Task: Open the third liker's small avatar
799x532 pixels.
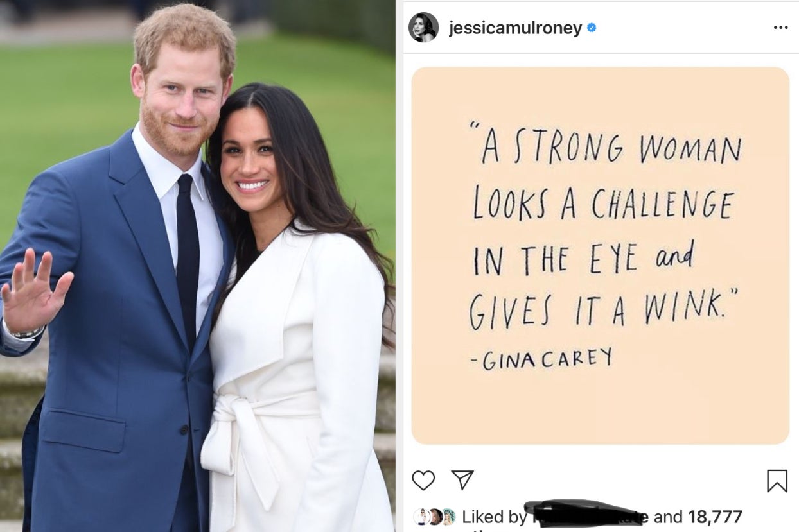Action: coord(448,517)
